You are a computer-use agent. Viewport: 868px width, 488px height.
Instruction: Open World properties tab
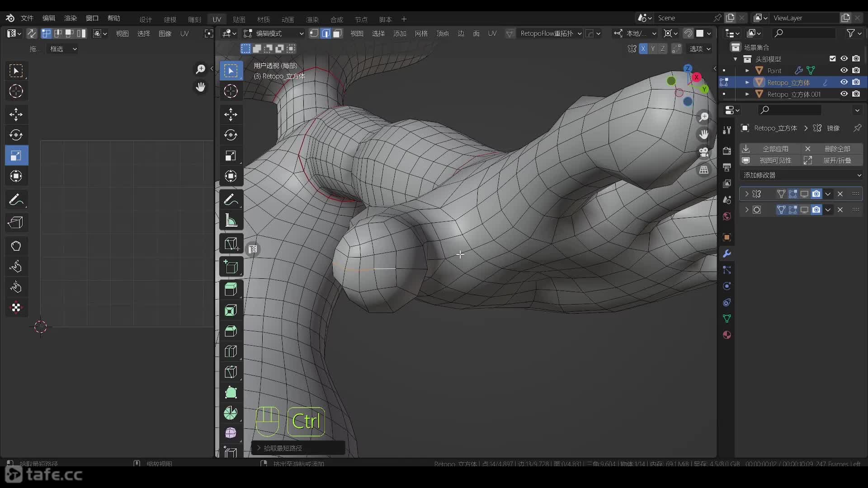click(727, 216)
